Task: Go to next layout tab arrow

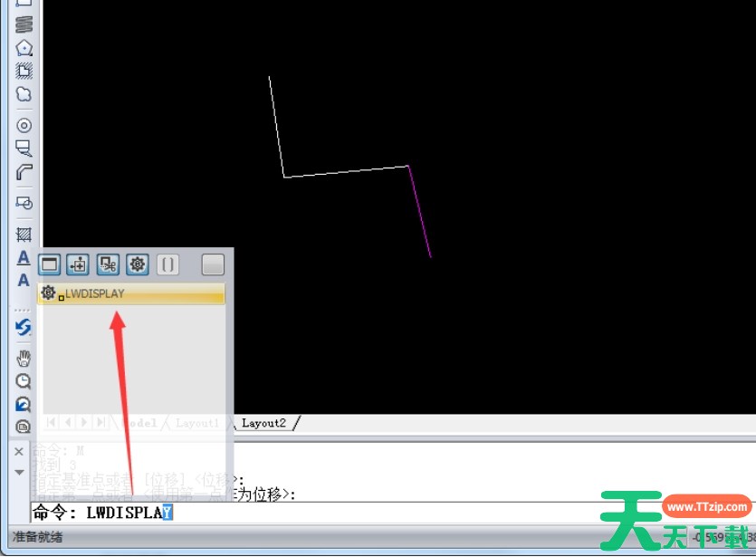Action: (84, 422)
